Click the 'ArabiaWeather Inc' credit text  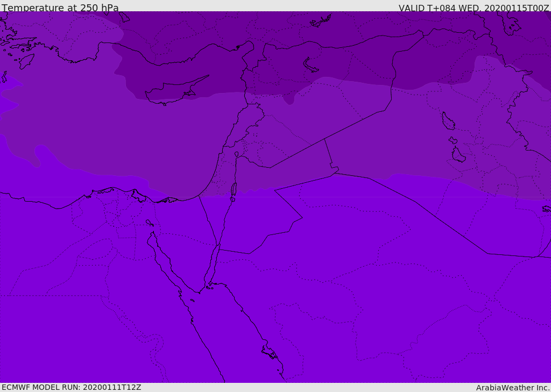coord(512,388)
